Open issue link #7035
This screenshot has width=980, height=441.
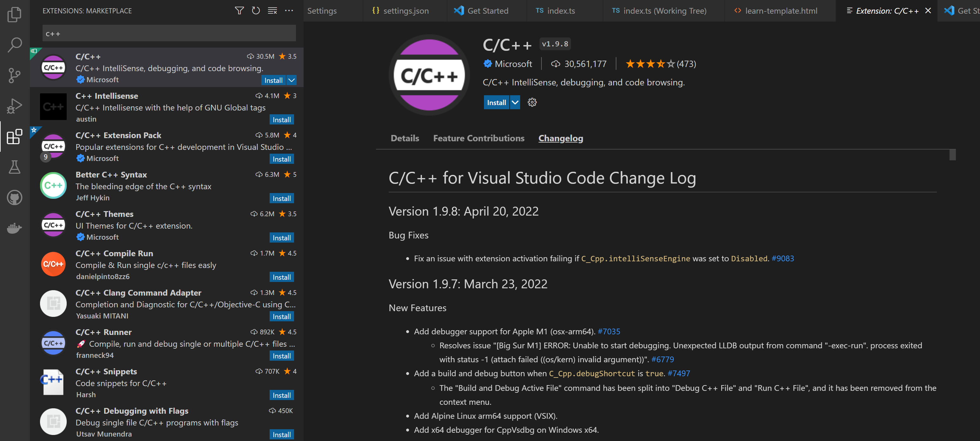click(609, 331)
